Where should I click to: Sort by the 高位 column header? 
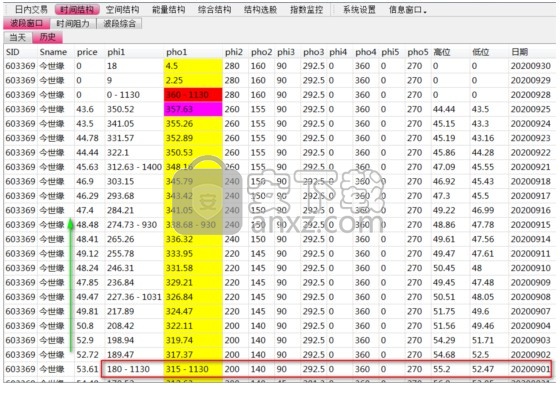(441, 52)
